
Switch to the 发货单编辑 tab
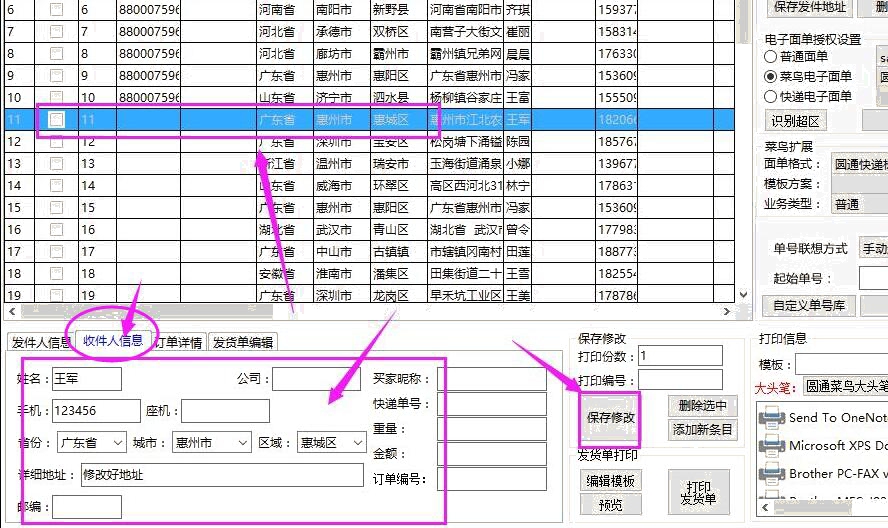(x=243, y=342)
